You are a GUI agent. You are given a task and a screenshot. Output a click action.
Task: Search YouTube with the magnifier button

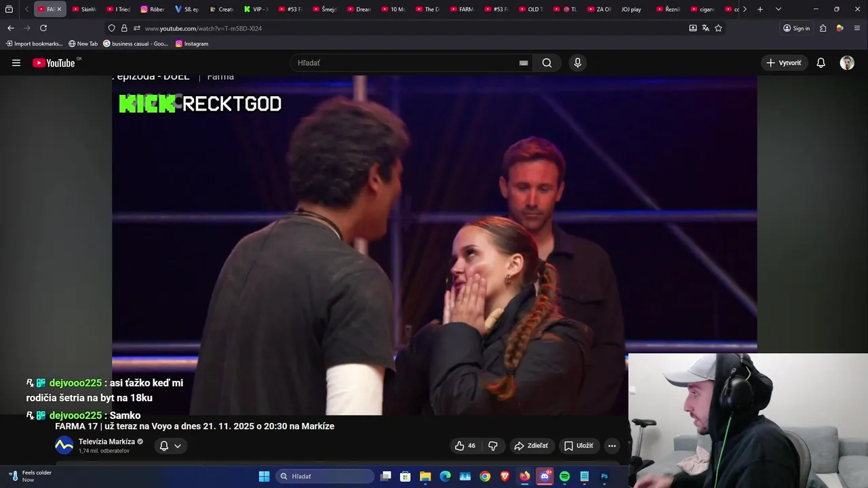(x=547, y=63)
